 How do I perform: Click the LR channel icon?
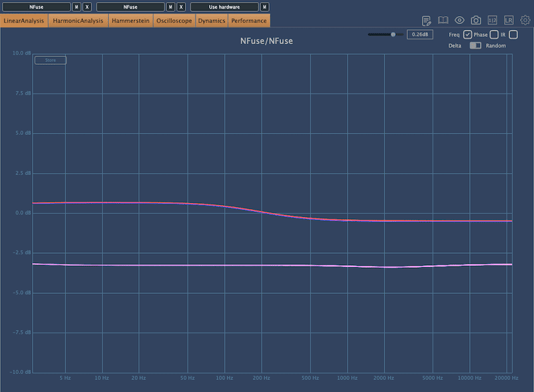point(509,21)
